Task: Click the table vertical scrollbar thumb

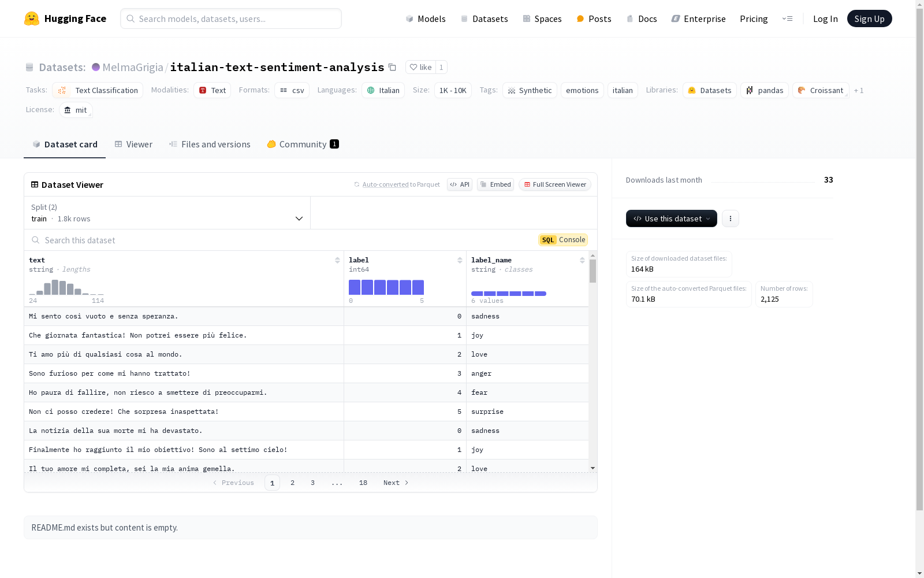Action: click(x=593, y=271)
